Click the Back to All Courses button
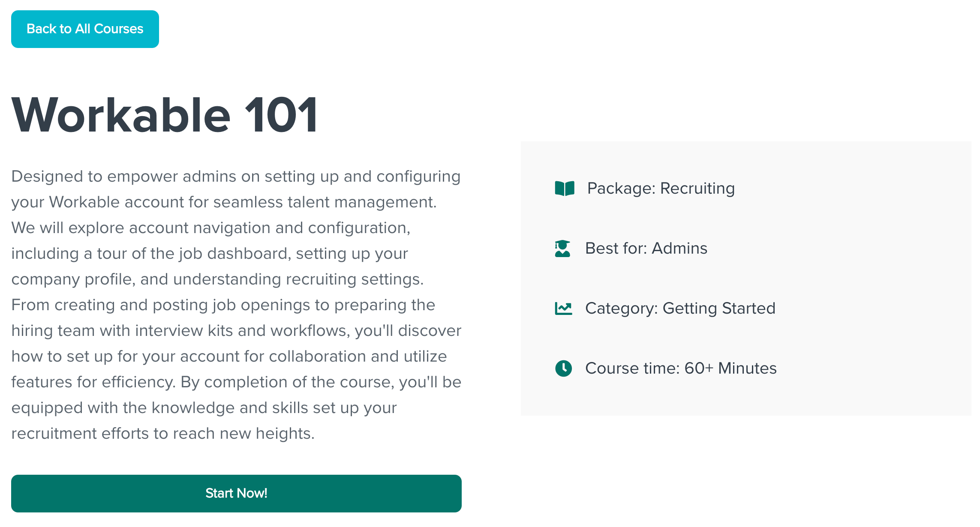Image resolution: width=980 pixels, height=527 pixels. tap(85, 29)
